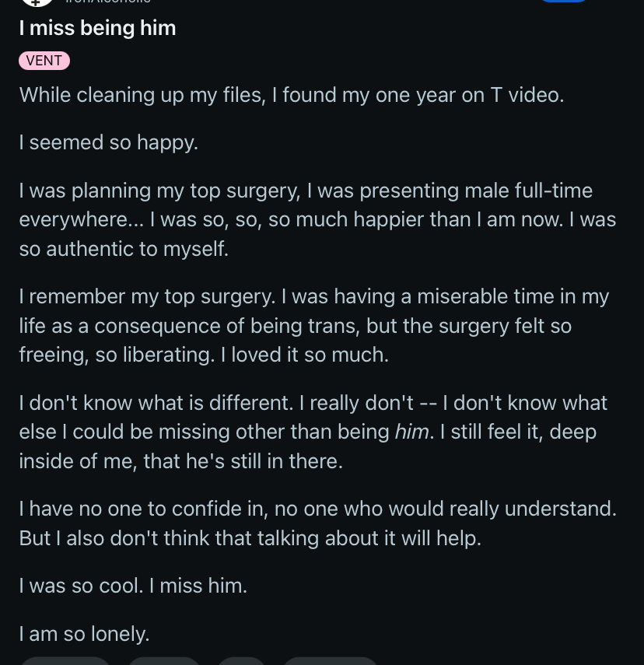Click the final line "I am so lonely."
This screenshot has width=644, height=665.
click(84, 634)
